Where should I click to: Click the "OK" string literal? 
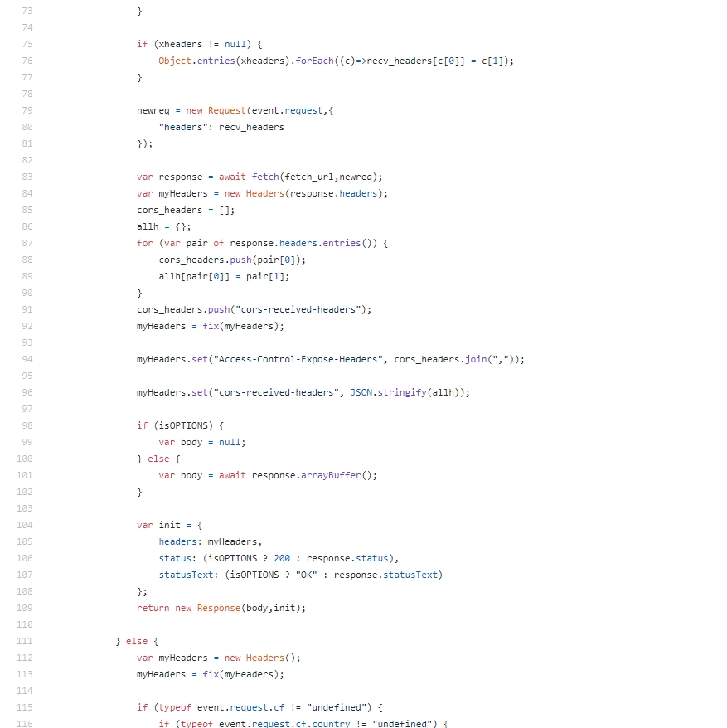pos(307,575)
